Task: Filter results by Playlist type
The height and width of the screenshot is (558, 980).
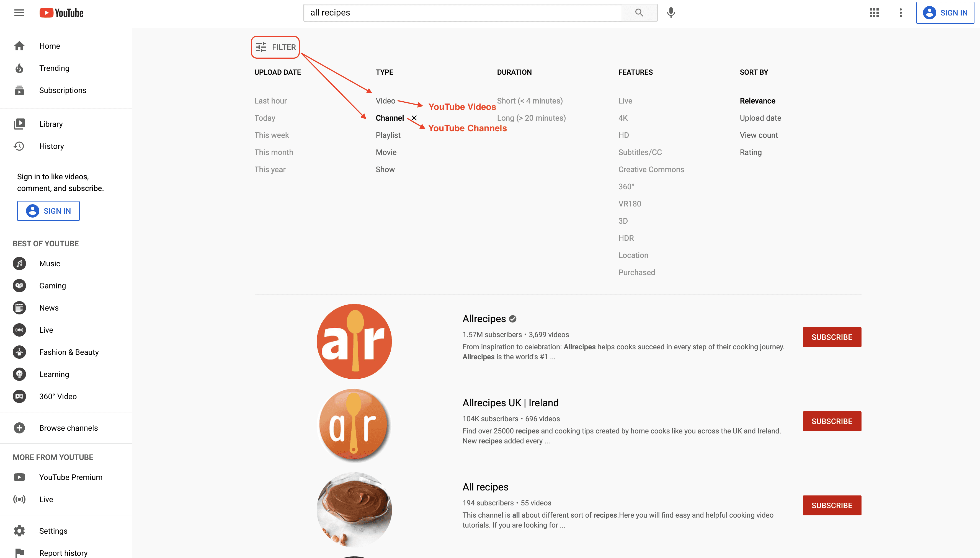Action: [388, 135]
